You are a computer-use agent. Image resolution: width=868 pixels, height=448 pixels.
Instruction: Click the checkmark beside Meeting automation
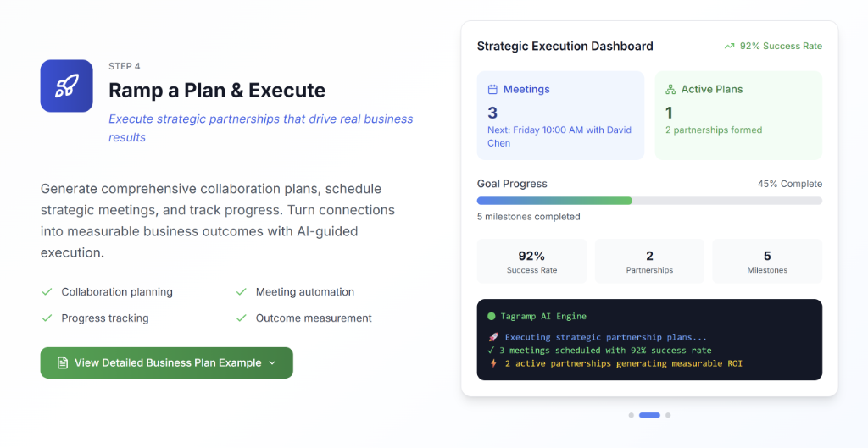(x=241, y=291)
